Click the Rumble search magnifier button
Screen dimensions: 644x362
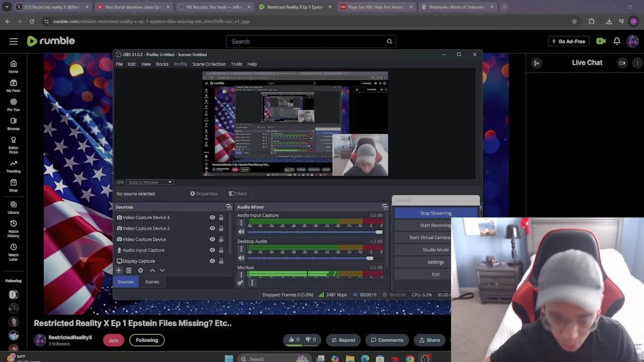pos(389,42)
